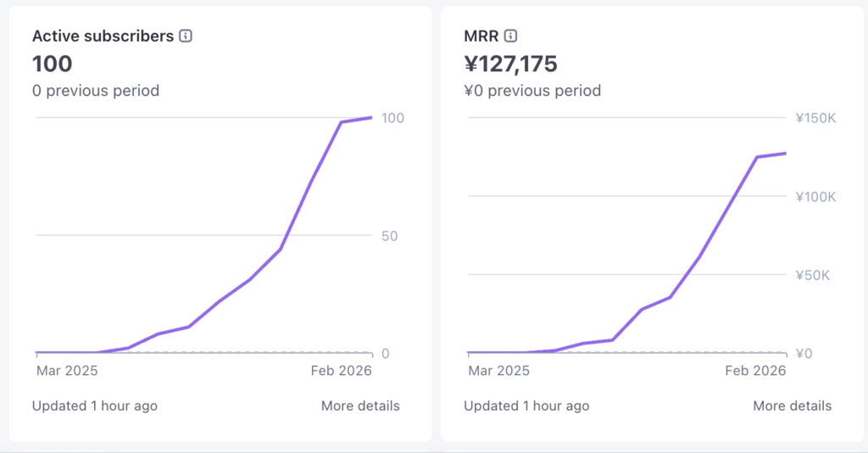
Task: Click the Active subscribers card title
Action: tap(103, 36)
